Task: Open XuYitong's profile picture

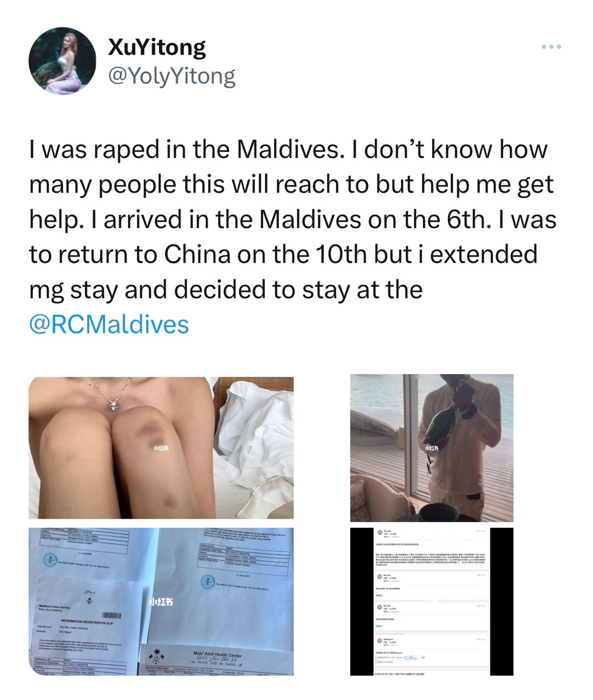Action: [62, 61]
